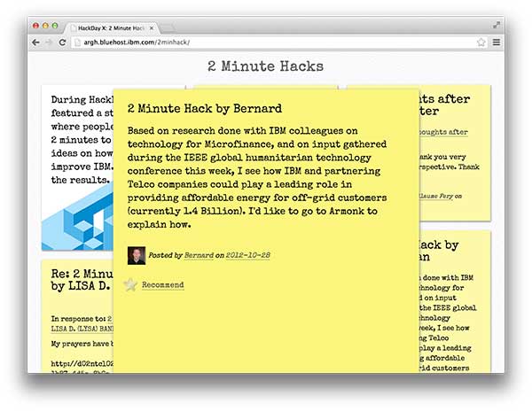This screenshot has height=411, width=532.
Task: Open the Chrome hamburger menu
Action: click(x=496, y=42)
